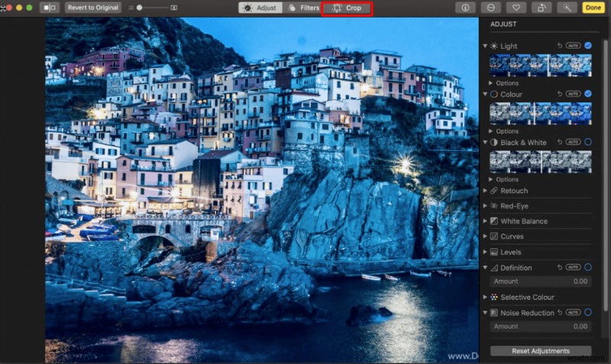The image size is (611, 364).
Task: Click the White Balance icon
Action: pos(493,221)
